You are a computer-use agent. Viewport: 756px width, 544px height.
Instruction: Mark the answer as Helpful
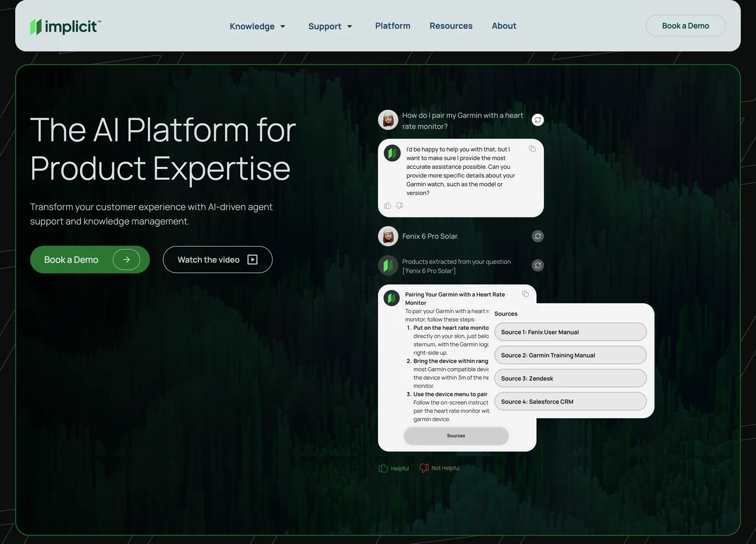[394, 468]
